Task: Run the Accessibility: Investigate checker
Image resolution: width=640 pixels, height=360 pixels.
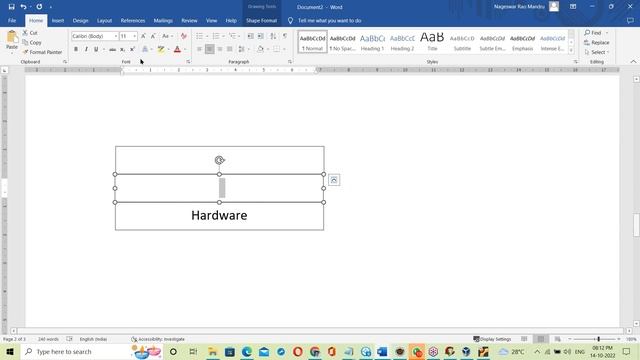Action: 158,339
